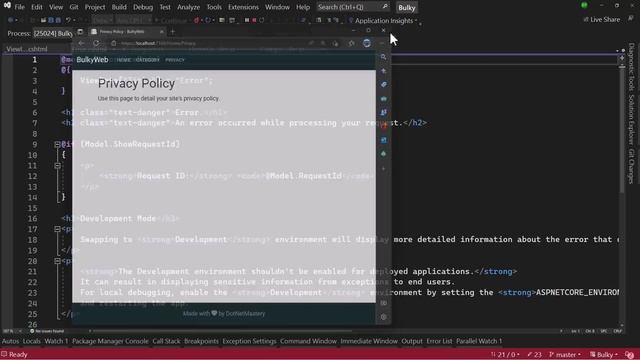
Task: Open the Project menu
Action: click(95, 7)
